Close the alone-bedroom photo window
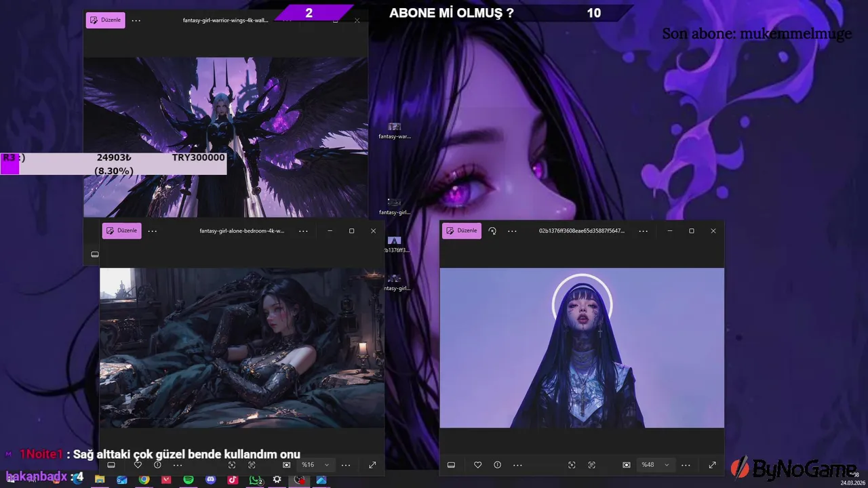 coord(373,231)
